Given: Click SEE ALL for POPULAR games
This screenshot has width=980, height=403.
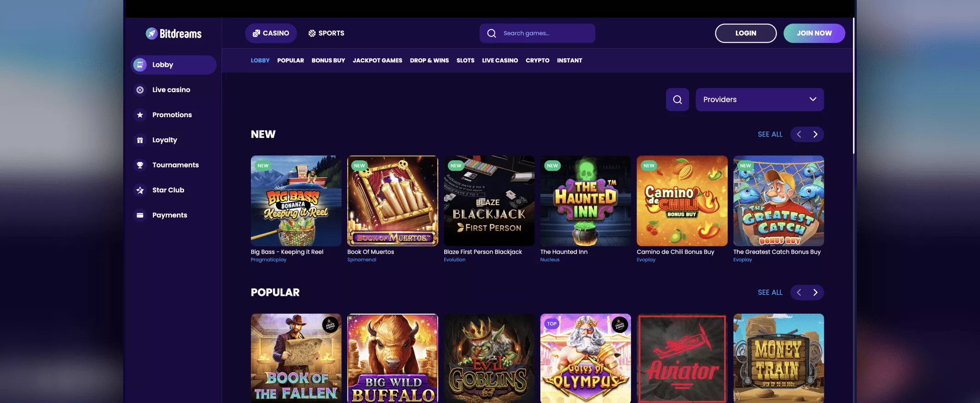Looking at the screenshot, I should [x=770, y=292].
